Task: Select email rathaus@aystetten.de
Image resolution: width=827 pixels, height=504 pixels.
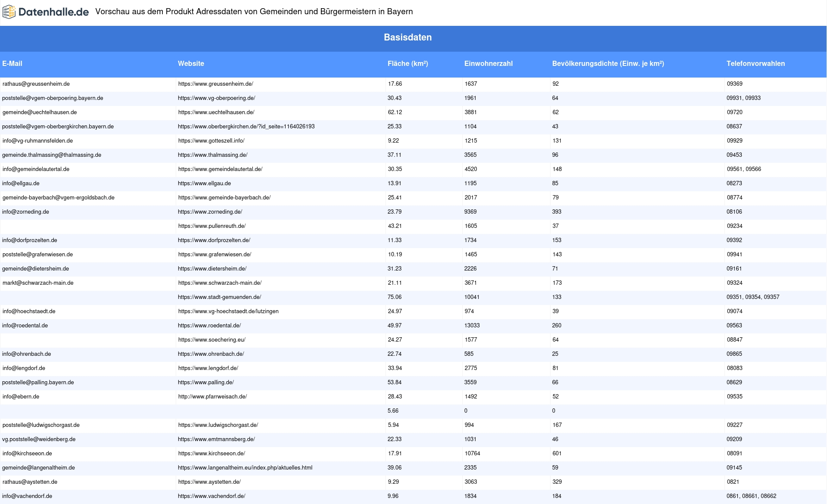Action: pos(30,482)
